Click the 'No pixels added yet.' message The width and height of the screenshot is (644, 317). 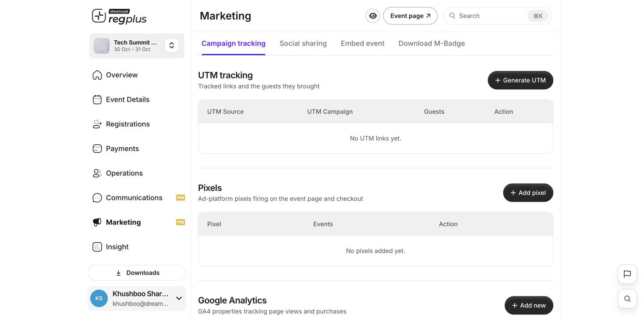(375, 251)
